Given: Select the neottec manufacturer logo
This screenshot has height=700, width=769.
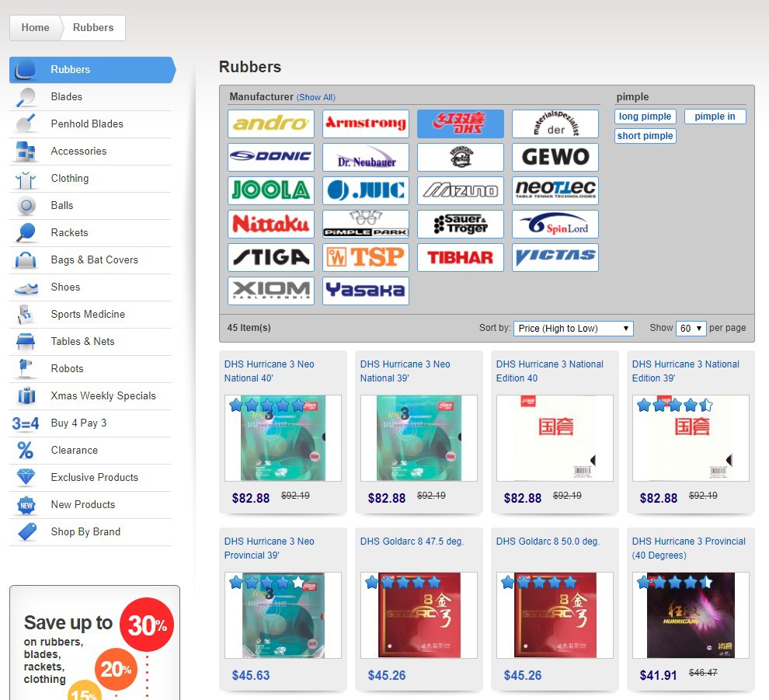Looking at the screenshot, I should (555, 190).
